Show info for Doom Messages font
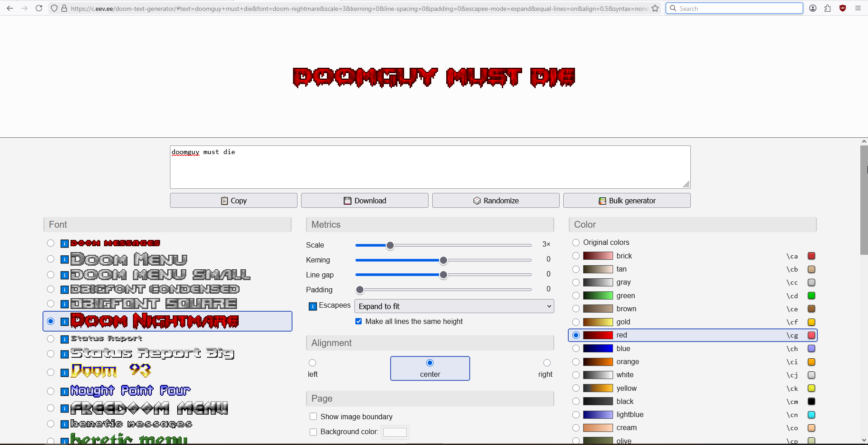 coord(65,244)
